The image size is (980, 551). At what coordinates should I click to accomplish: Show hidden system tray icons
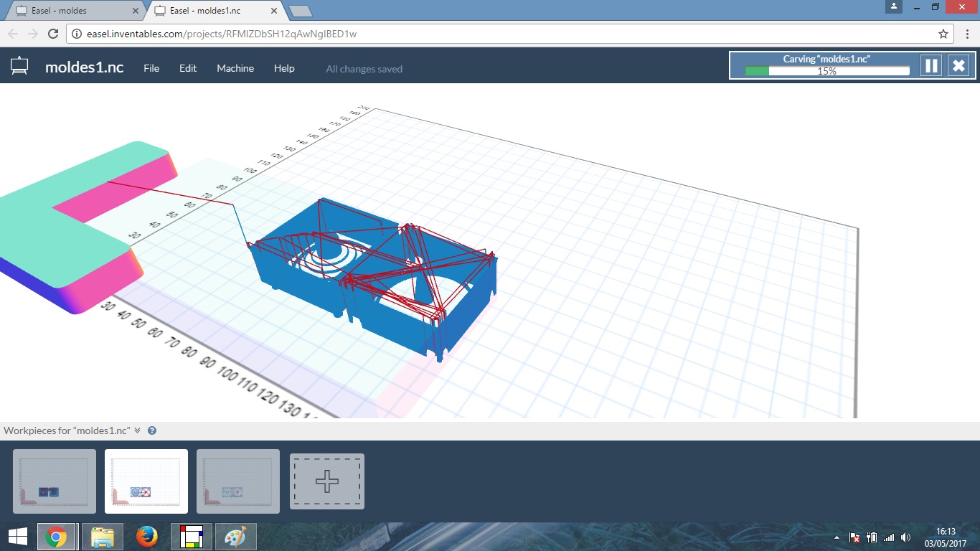click(837, 537)
